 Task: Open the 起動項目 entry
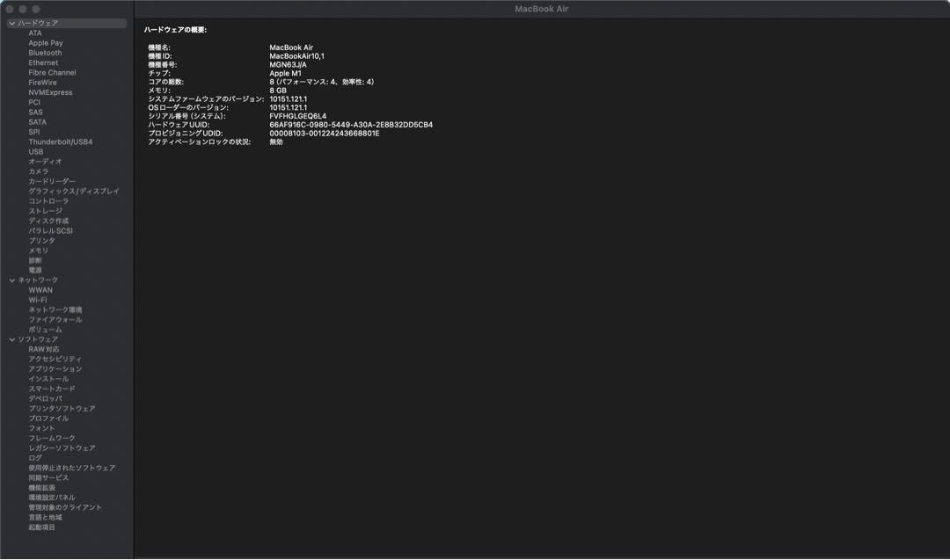42,527
